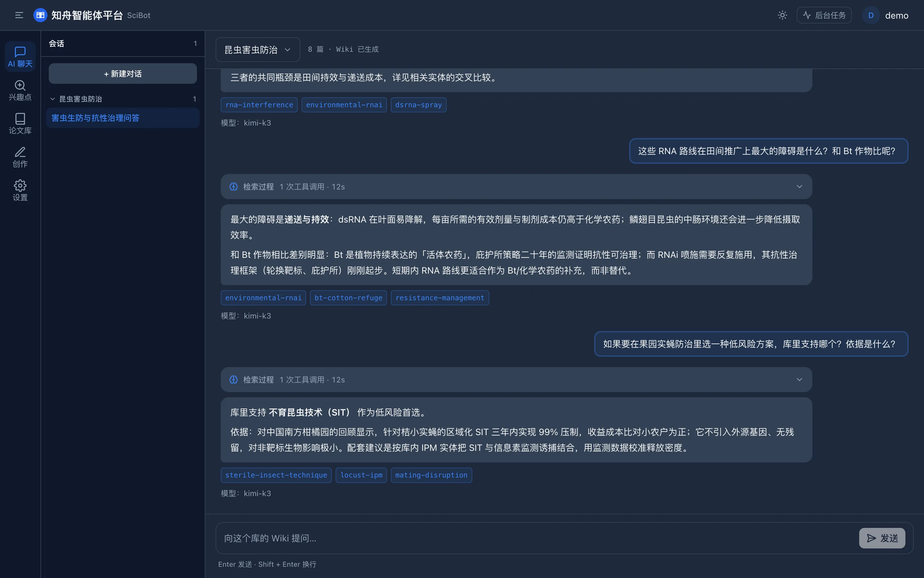Switch to the AI 聊天 tab
Image resolution: width=924 pixels, height=578 pixels.
[20, 57]
